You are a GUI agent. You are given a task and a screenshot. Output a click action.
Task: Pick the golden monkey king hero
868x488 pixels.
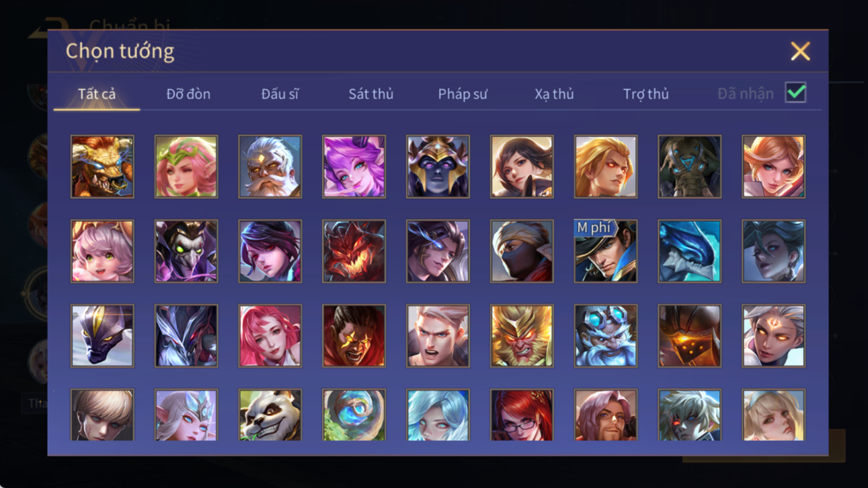[x=522, y=336]
